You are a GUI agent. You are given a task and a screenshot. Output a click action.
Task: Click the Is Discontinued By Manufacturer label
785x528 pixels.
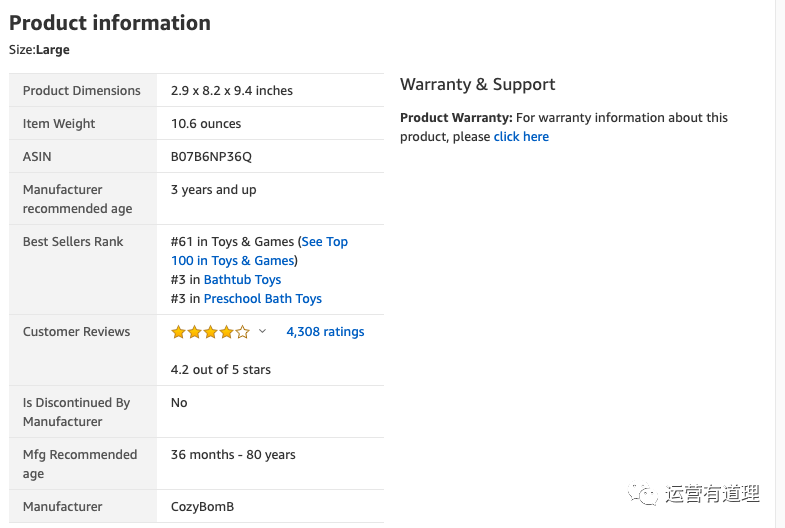click(76, 412)
